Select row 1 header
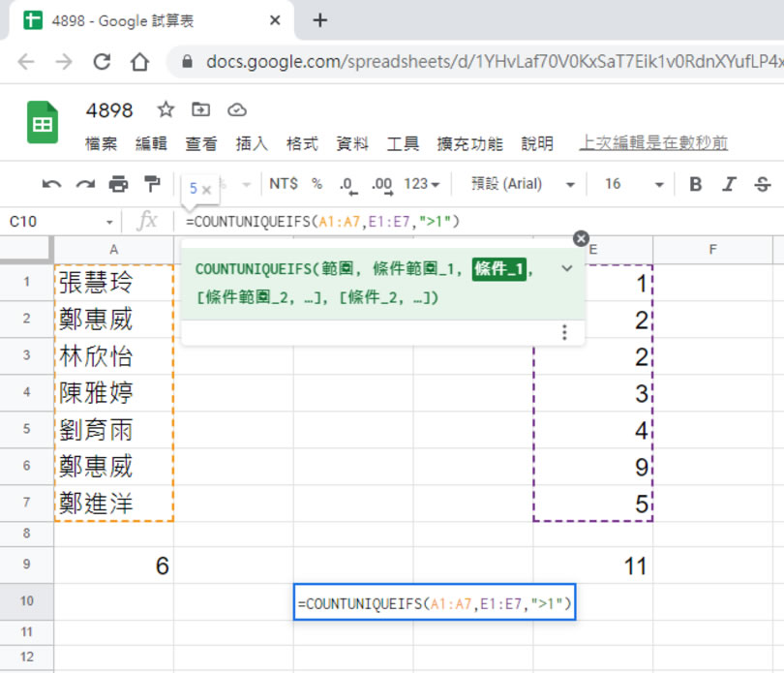This screenshot has height=673, width=784. pyautogui.click(x=26, y=282)
